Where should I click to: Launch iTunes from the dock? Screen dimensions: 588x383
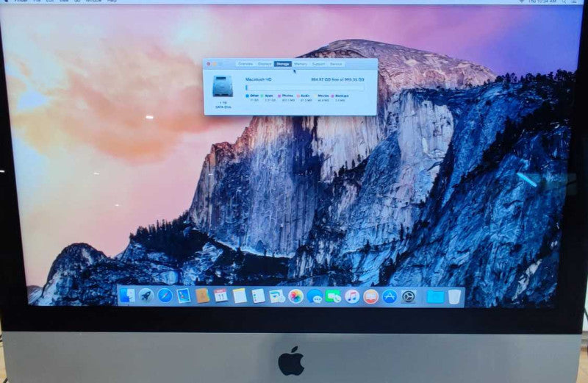352,296
